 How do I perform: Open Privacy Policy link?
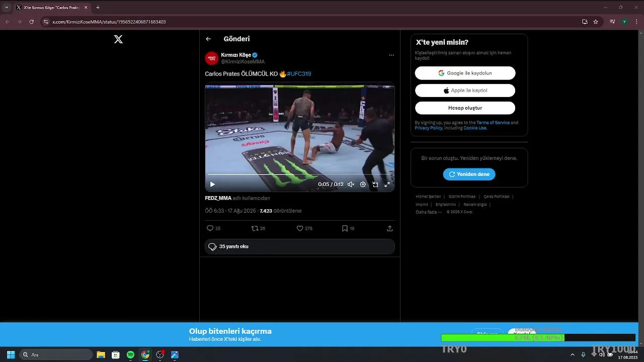pos(429,128)
